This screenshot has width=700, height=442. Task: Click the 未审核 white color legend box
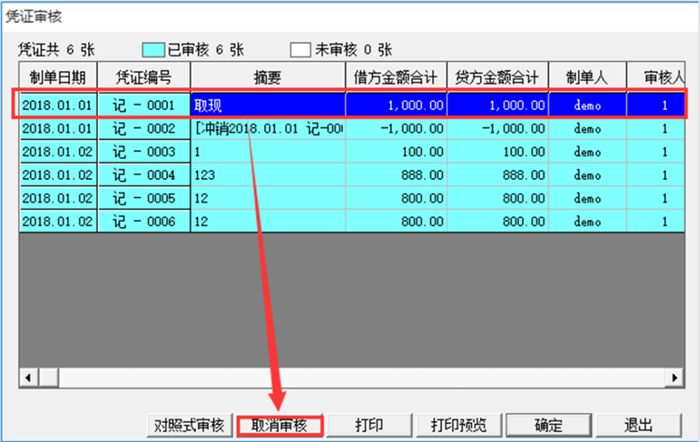pos(300,50)
